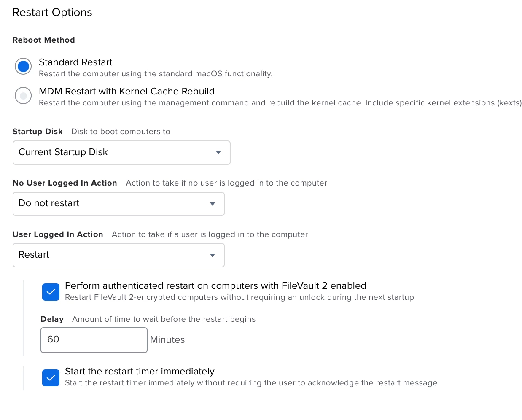Click the MDM Restart with Kernel Cache Rebuild label

pyautogui.click(x=126, y=92)
